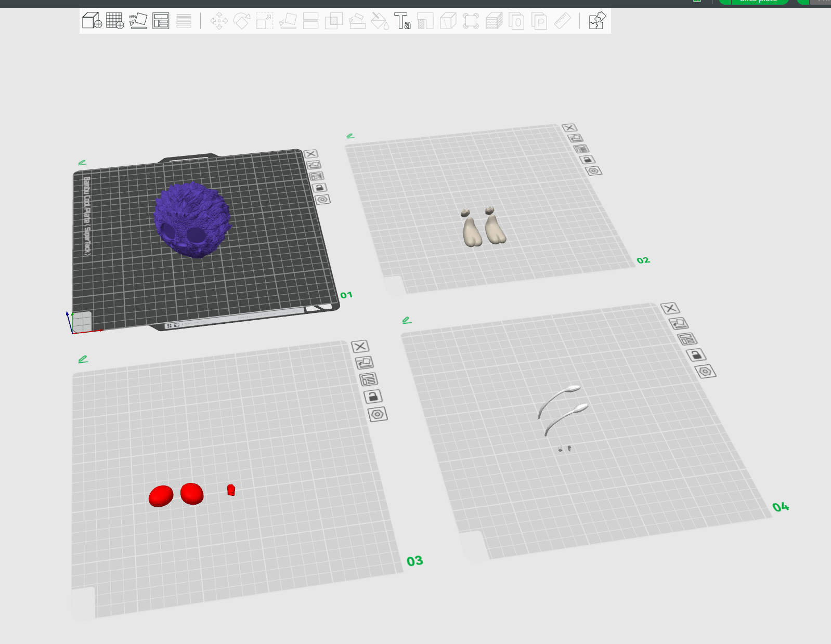The image size is (831, 644).
Task: Remove plate 01 with its X icon
Action: click(311, 154)
